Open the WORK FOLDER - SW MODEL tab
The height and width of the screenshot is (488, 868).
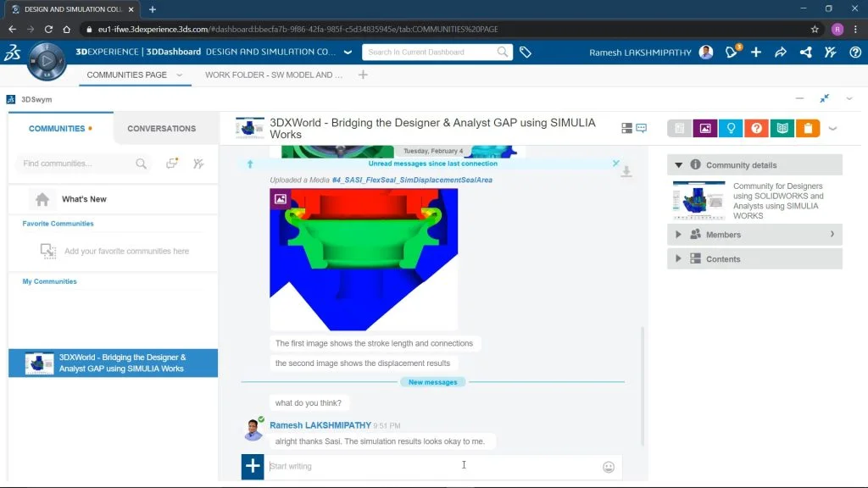coord(274,75)
